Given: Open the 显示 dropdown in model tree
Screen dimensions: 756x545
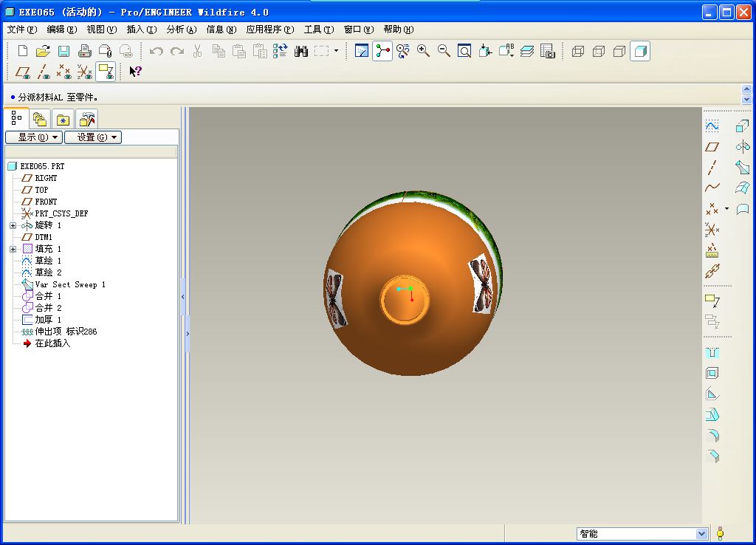Looking at the screenshot, I should pyautogui.click(x=34, y=137).
